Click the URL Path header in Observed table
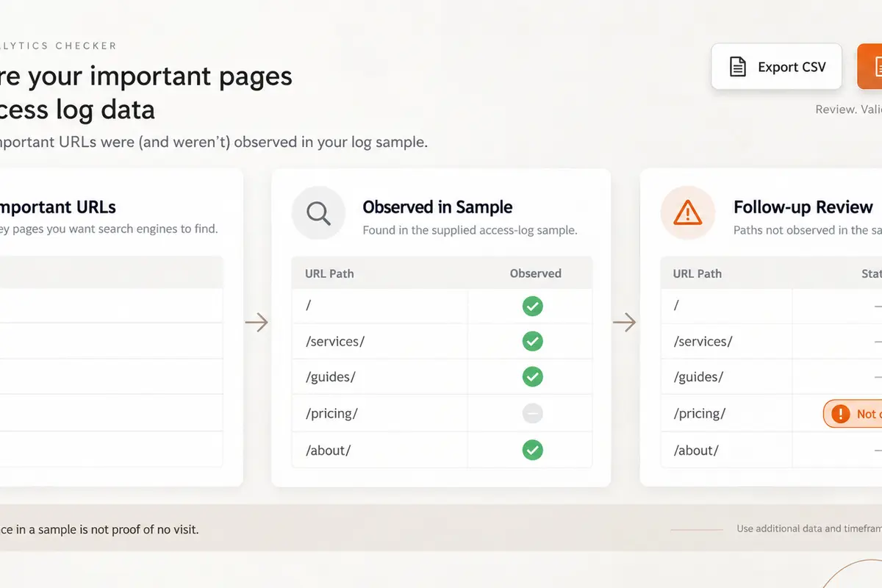The width and height of the screenshot is (882, 588). (x=329, y=273)
